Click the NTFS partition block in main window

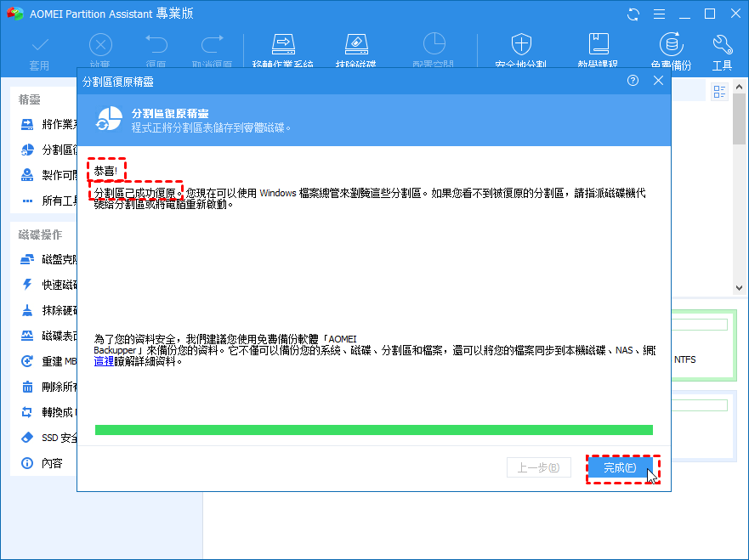704,345
